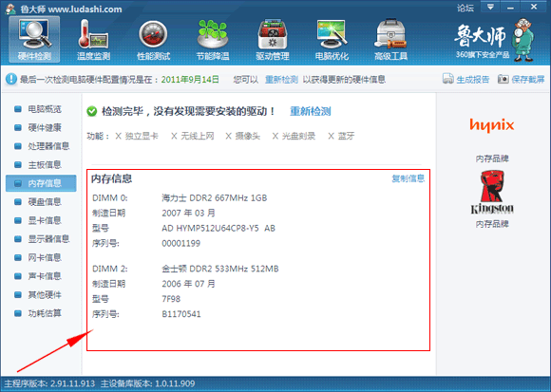Click 生成报告 to generate report
551x392 pixels.
pos(465,80)
